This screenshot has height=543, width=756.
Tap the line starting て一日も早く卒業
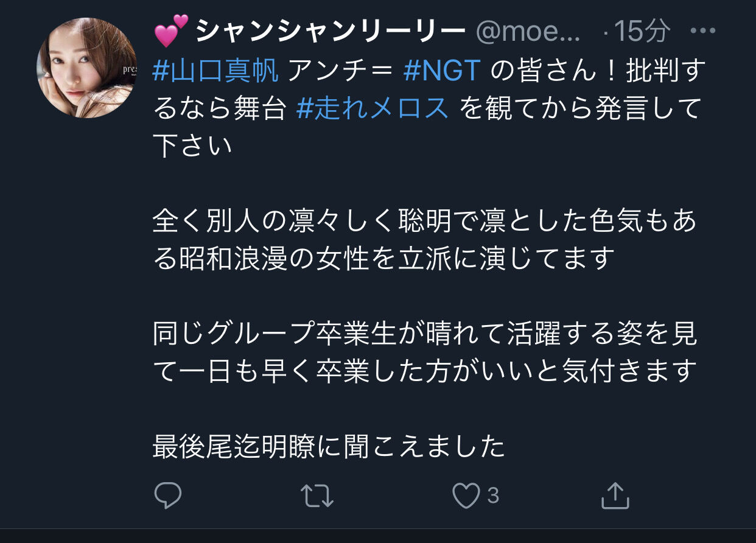[424, 373]
